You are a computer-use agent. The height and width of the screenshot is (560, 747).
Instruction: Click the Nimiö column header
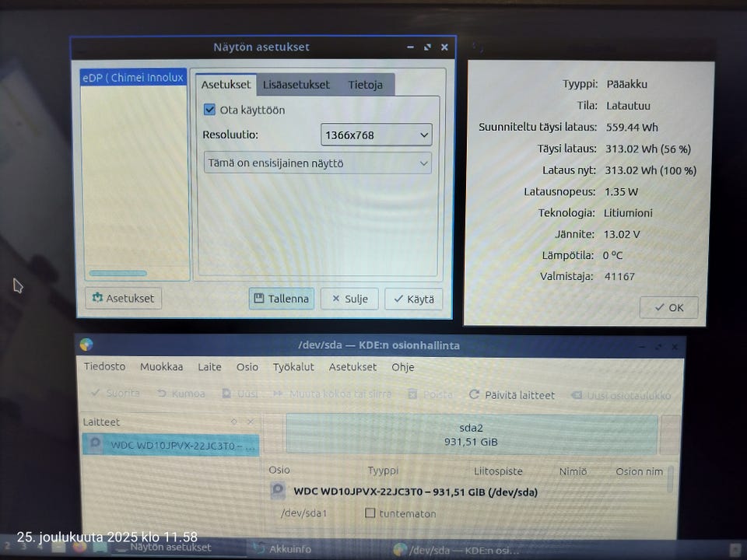point(573,471)
